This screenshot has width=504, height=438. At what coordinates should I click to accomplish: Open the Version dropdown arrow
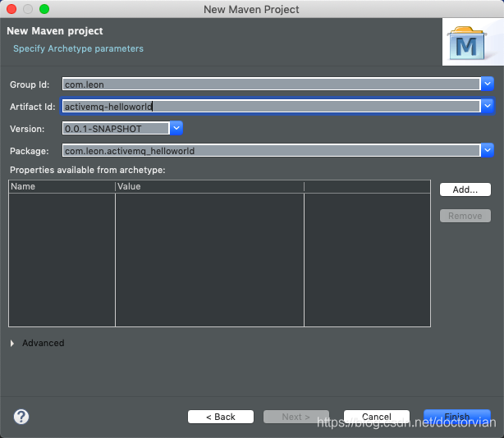pos(176,128)
